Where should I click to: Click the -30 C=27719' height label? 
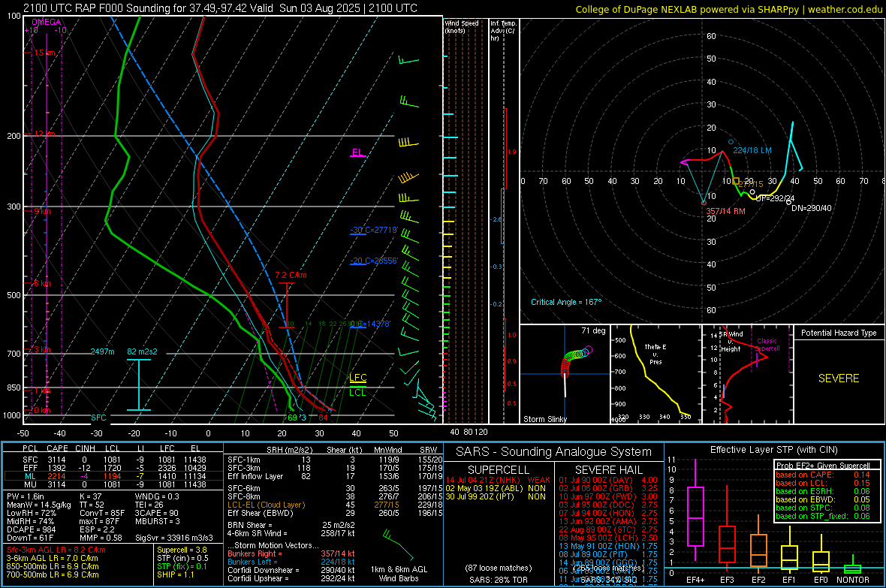[374, 230]
